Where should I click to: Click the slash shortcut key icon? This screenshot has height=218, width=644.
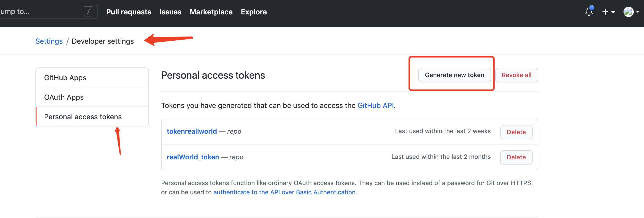coord(88,11)
